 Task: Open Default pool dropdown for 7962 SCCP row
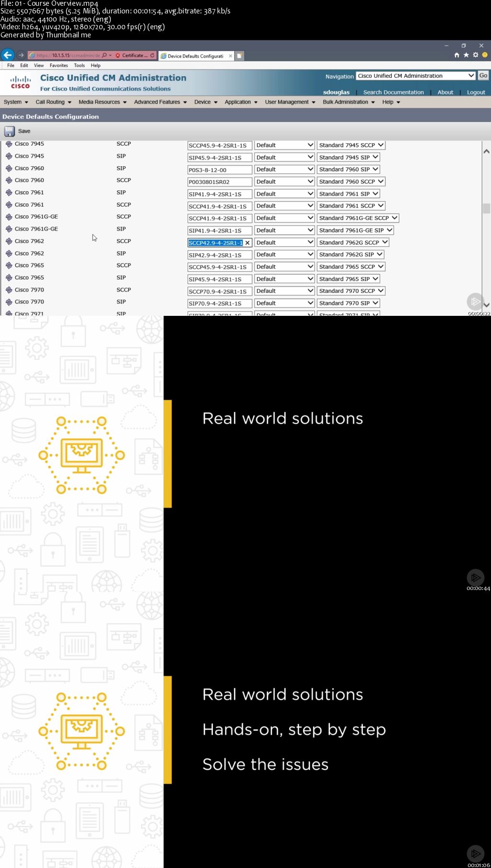(284, 243)
